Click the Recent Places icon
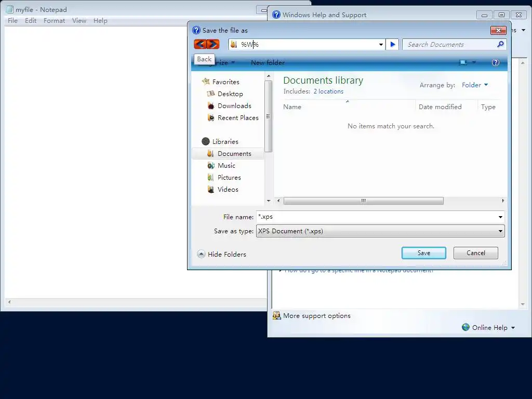Image resolution: width=532 pixels, height=399 pixels. [211, 118]
